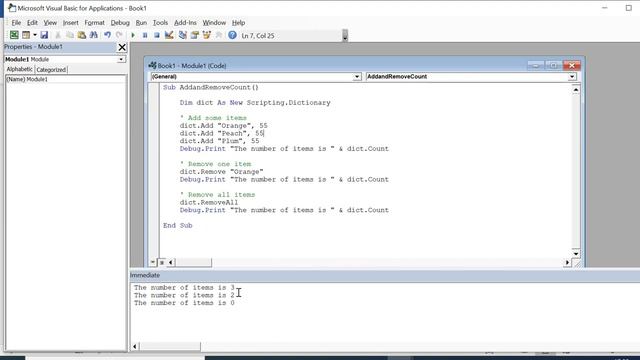Open Properties Window via toolbar icon

click(195, 35)
